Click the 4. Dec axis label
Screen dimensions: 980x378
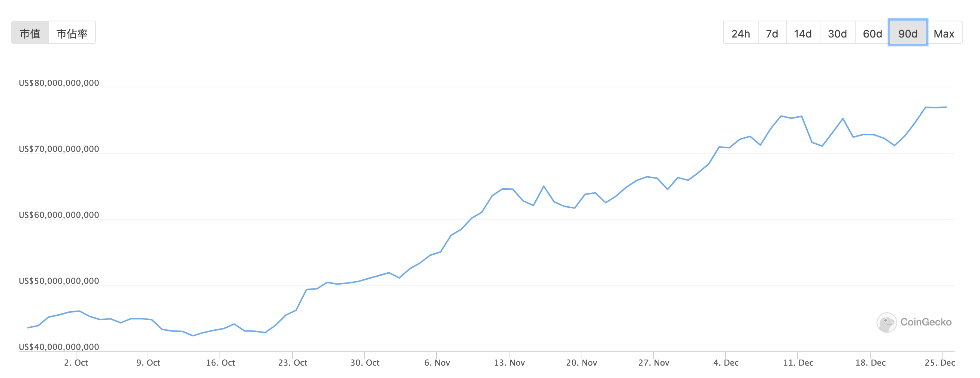coord(726,363)
